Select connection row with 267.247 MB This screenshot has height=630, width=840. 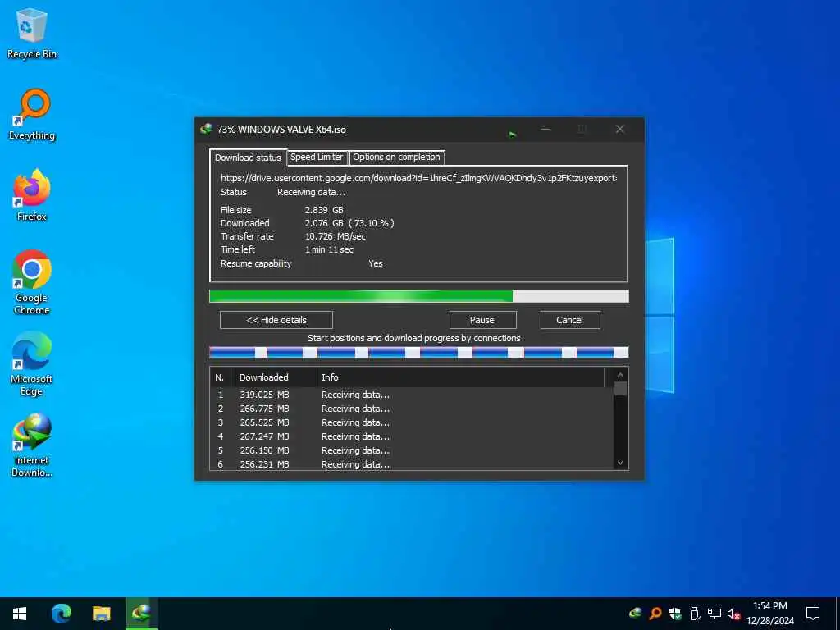click(x=412, y=436)
